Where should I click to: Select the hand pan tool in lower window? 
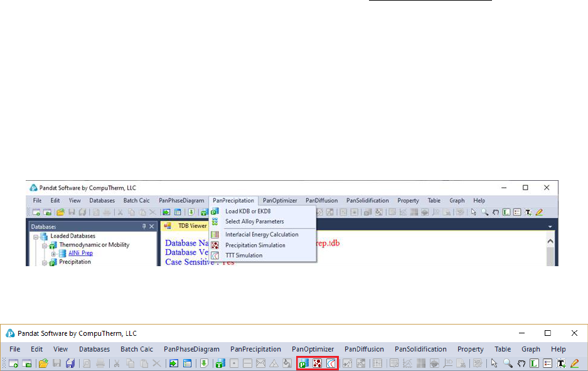[x=521, y=363]
